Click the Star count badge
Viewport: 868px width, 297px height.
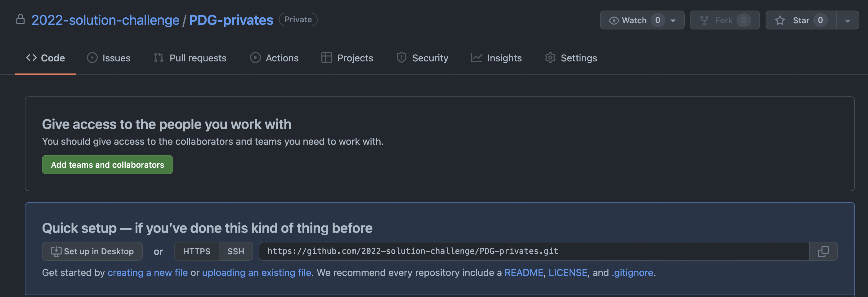[820, 20]
